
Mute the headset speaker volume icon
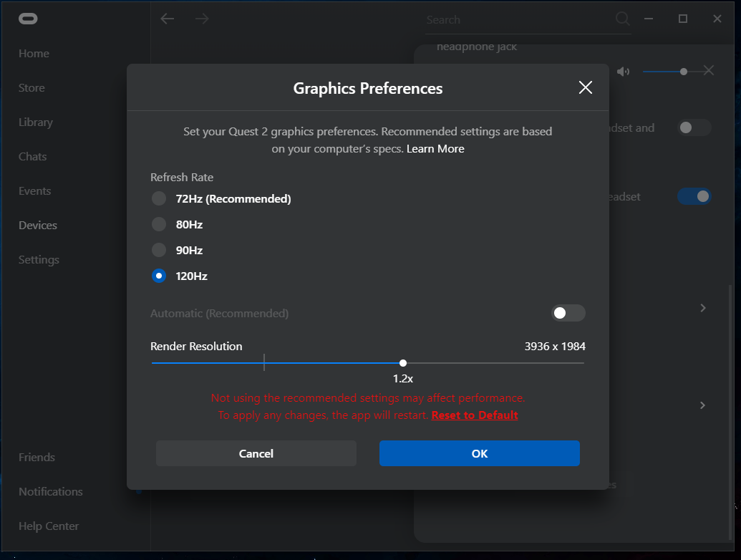tap(623, 72)
